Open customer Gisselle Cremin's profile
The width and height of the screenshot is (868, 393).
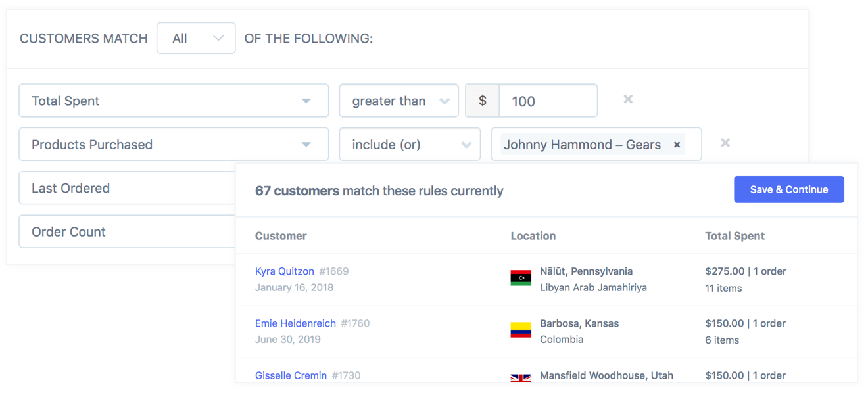coord(291,375)
